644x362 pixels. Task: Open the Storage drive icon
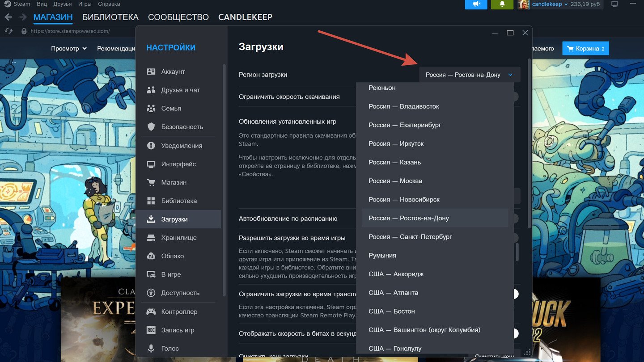(x=151, y=238)
